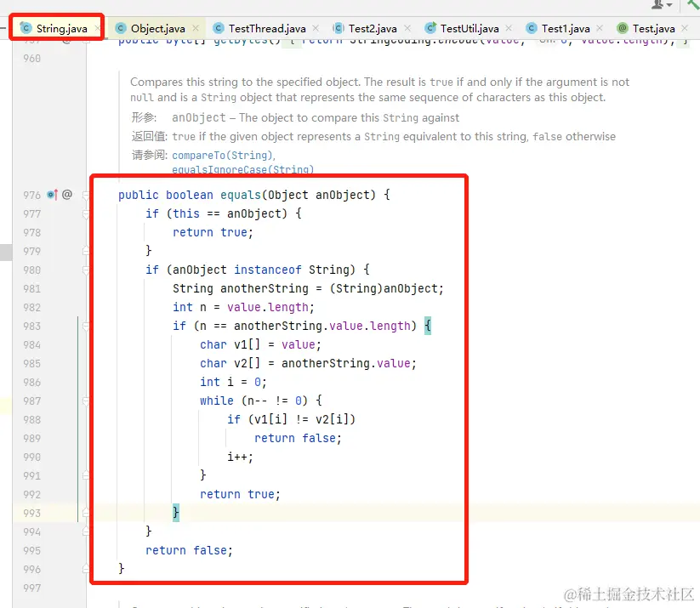
Task: Close the Test.java tab
Action: click(685, 28)
